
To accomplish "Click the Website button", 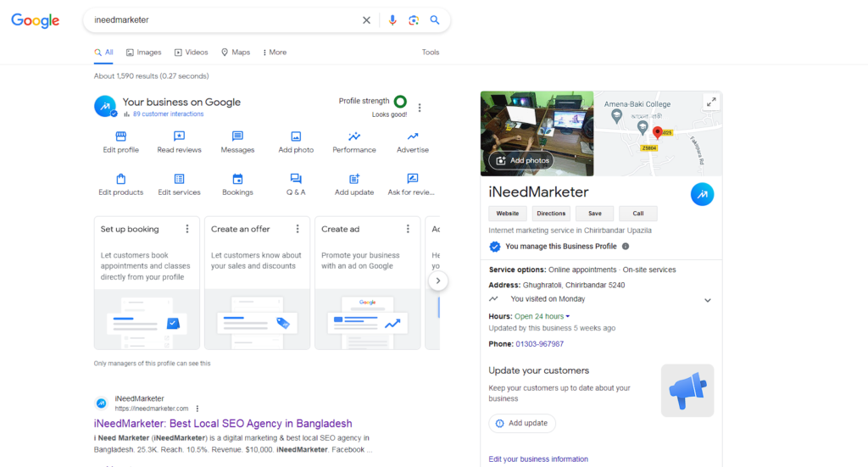I will click(x=508, y=214).
